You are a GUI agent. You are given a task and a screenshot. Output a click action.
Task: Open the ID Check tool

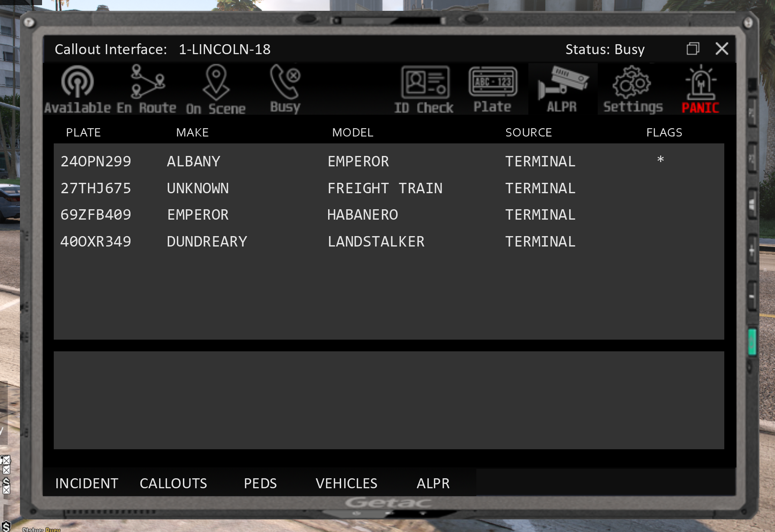pos(424,89)
